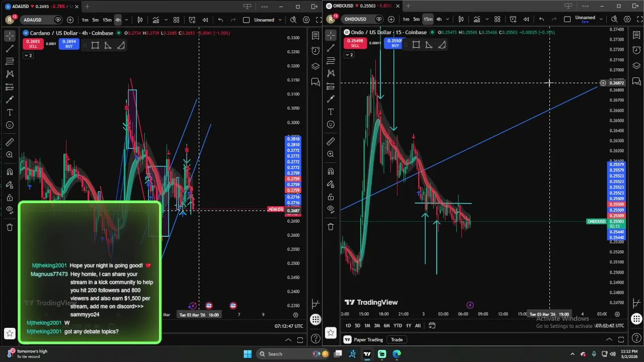Toggle hide all drawings eye in the ONDOUSD window
644x362 pixels.
pos(331,209)
